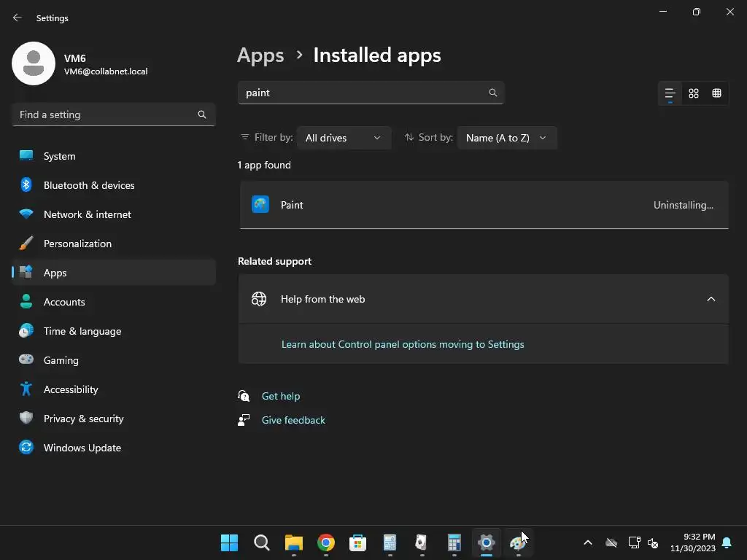747x560 pixels.
Task: Click the network display tray icon
Action: coord(635,542)
